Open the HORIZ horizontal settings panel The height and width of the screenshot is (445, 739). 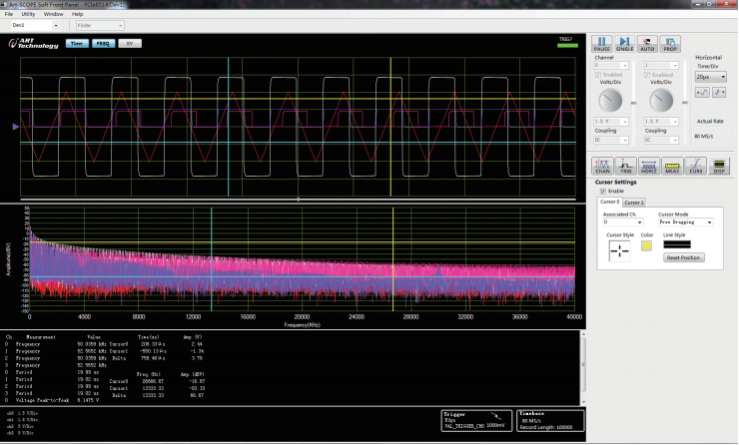click(x=649, y=166)
